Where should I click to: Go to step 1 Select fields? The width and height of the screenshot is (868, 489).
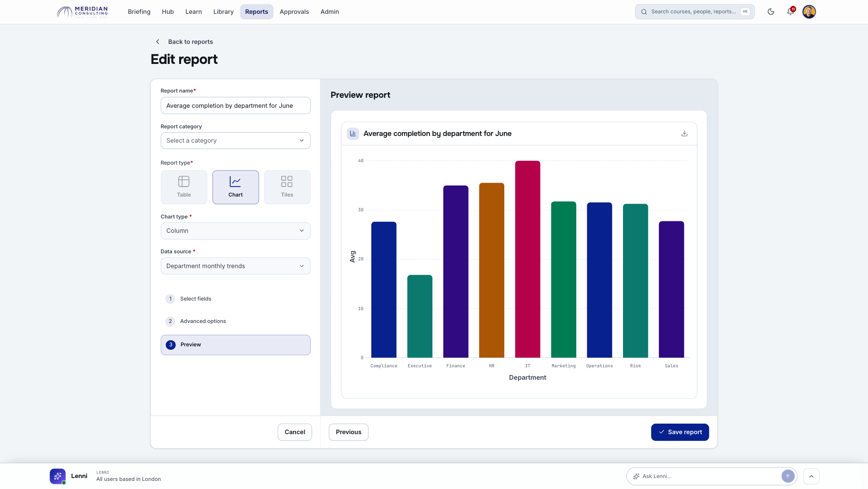[235, 299]
